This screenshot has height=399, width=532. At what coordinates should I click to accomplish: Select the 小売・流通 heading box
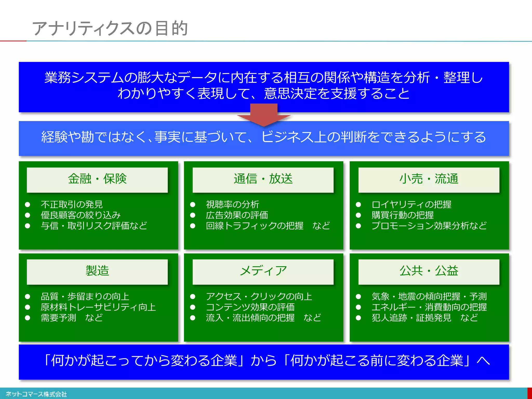click(x=429, y=180)
